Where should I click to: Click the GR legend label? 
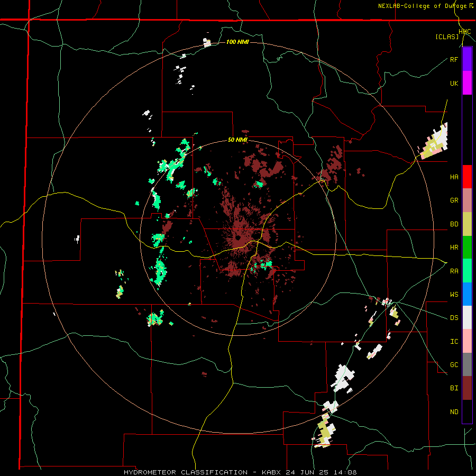[454, 200]
